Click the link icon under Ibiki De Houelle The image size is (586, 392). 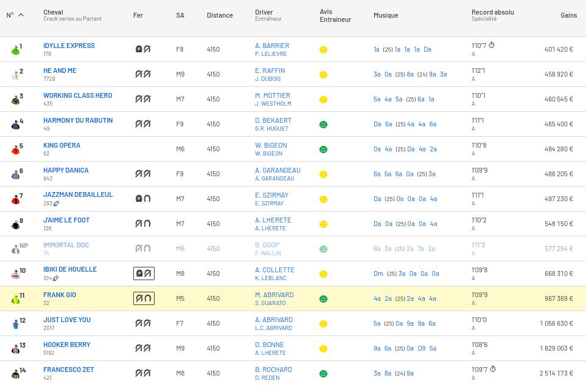point(55,278)
